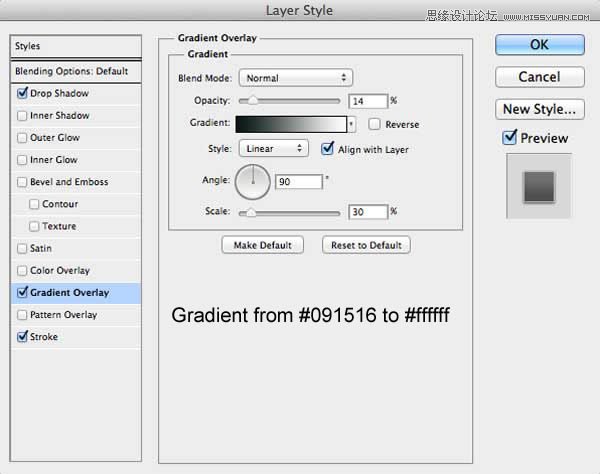Uncheck the Gradient Overlay checkbox
Viewport: 600px width, 474px height.
tap(22, 293)
